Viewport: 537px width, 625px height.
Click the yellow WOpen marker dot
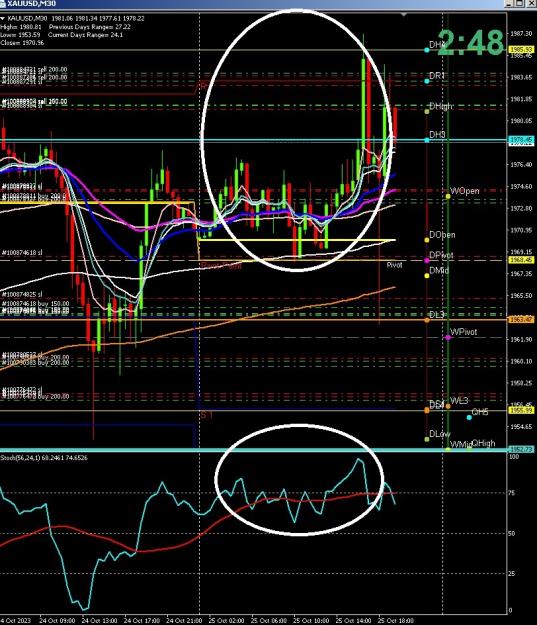pos(448,196)
